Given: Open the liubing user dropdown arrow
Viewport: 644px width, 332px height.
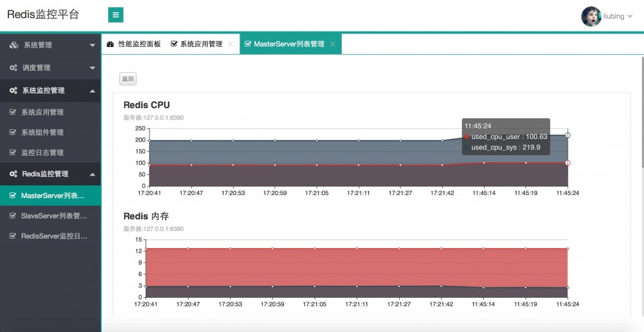Looking at the screenshot, I should coord(630,17).
